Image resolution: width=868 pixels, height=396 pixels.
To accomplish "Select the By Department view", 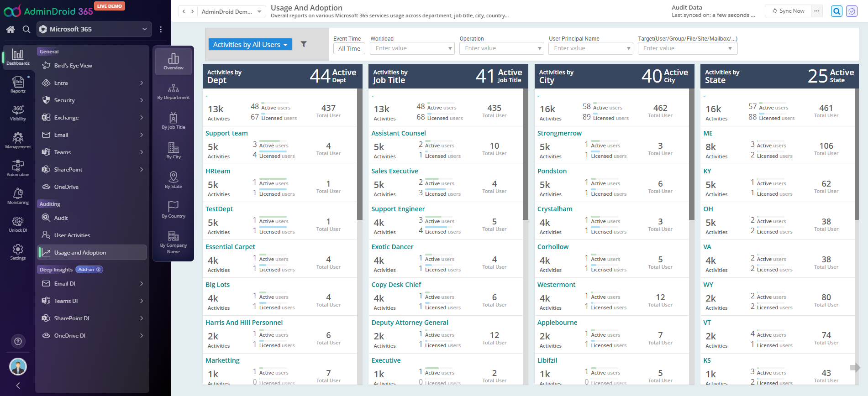I will 174,91.
